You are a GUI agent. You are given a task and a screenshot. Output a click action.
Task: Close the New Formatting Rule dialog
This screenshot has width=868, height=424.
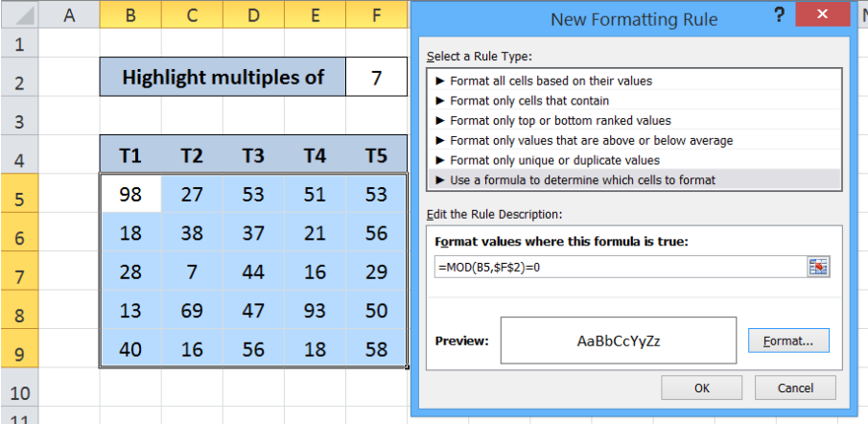coord(822,15)
